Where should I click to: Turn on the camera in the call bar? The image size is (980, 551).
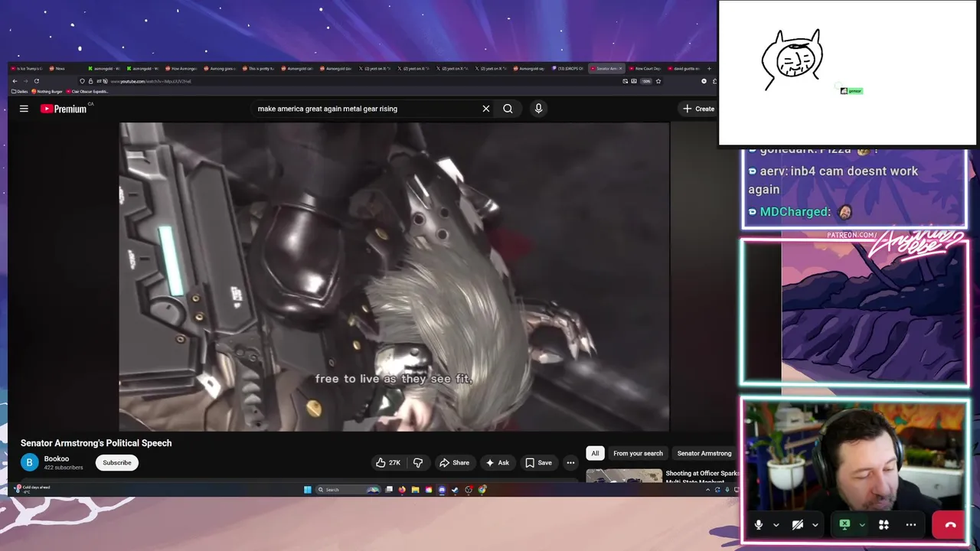(798, 525)
